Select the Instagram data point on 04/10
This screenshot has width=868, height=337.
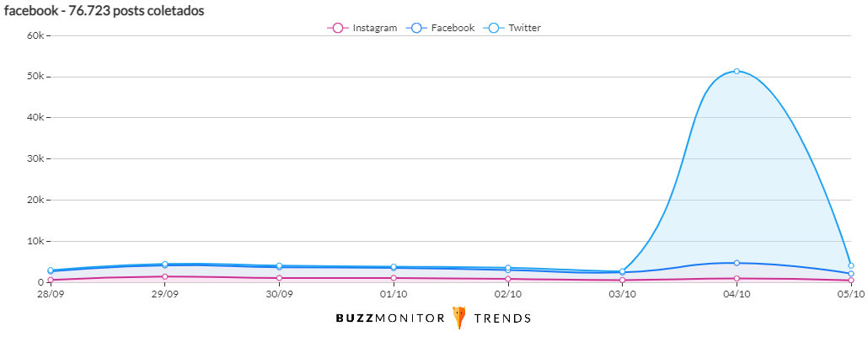click(737, 279)
